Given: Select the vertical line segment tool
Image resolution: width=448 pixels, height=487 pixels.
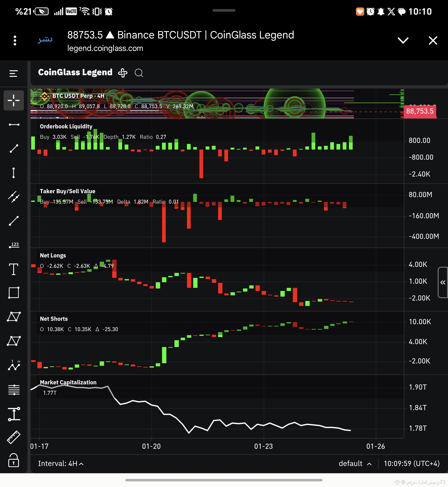Looking at the screenshot, I should click(14, 173).
